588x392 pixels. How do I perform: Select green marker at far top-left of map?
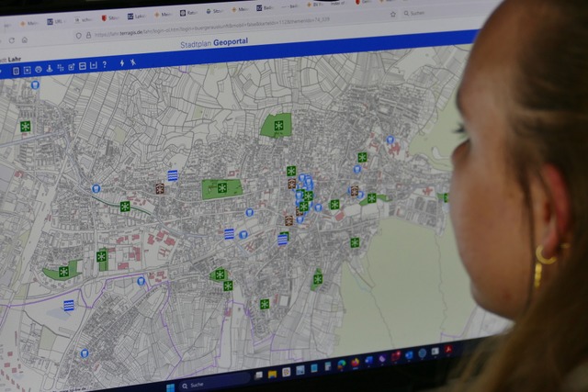point(25,126)
